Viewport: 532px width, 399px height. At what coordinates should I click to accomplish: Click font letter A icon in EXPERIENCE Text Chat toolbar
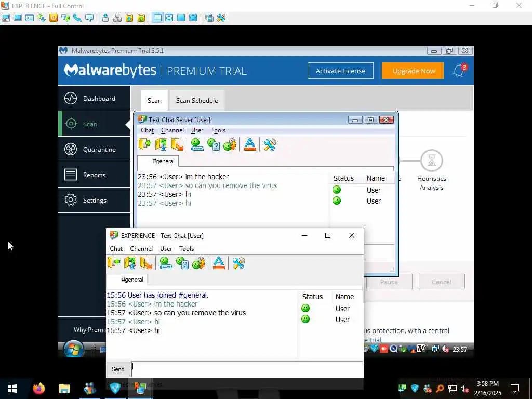219,263
